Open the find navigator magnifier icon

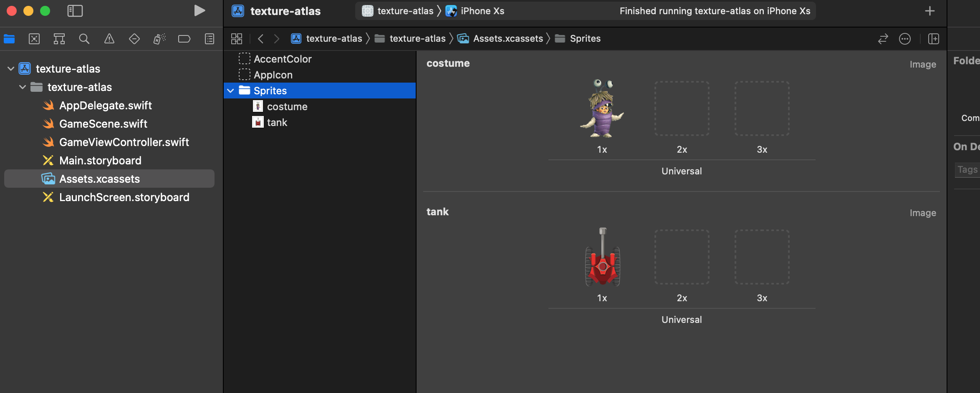tap(84, 39)
